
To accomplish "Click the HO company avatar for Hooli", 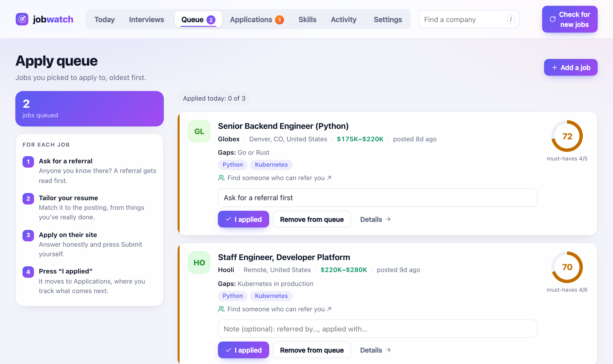I will [199, 262].
